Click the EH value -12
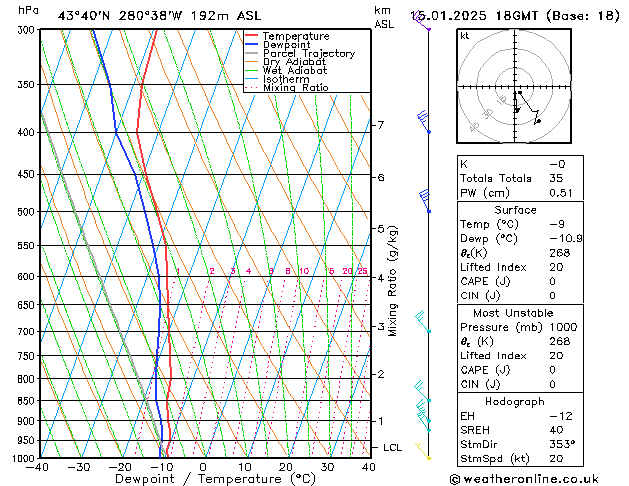Screen dimensions: 629x486 tap(560, 416)
